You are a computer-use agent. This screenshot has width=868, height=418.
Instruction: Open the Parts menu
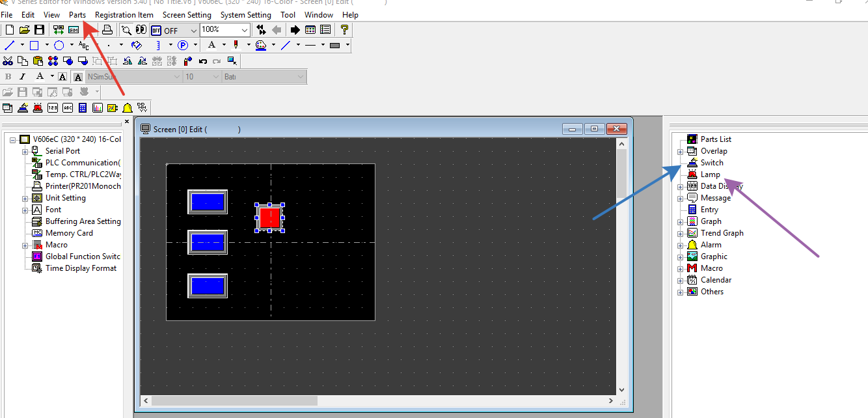click(77, 14)
